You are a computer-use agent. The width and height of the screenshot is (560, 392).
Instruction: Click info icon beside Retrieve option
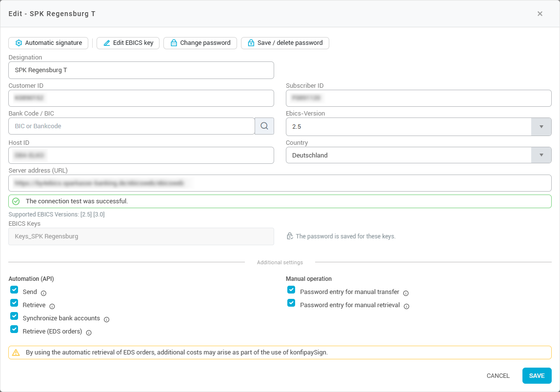52,306
